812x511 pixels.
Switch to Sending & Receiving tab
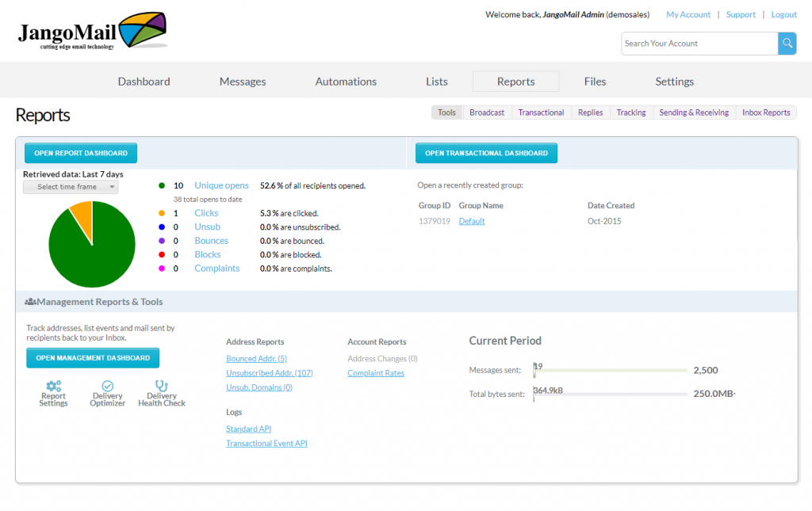[694, 112]
